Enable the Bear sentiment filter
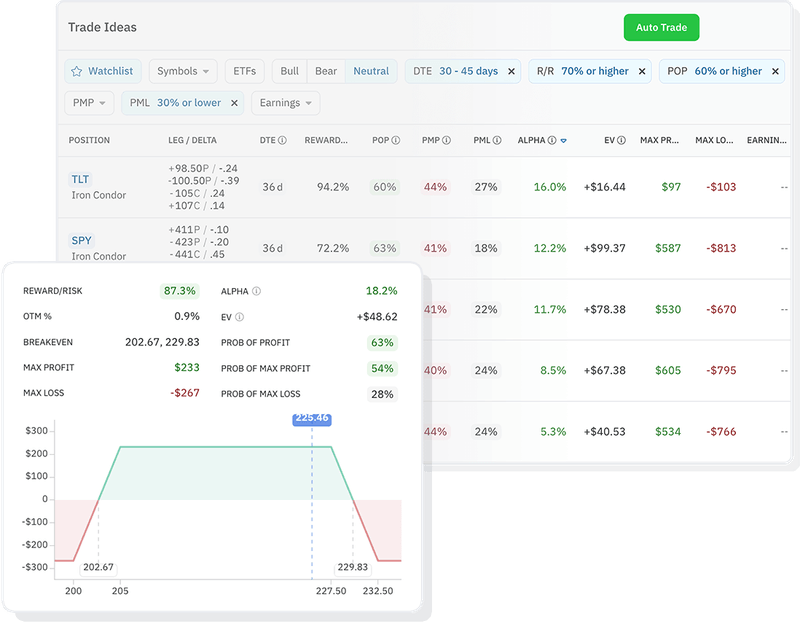 coord(328,71)
